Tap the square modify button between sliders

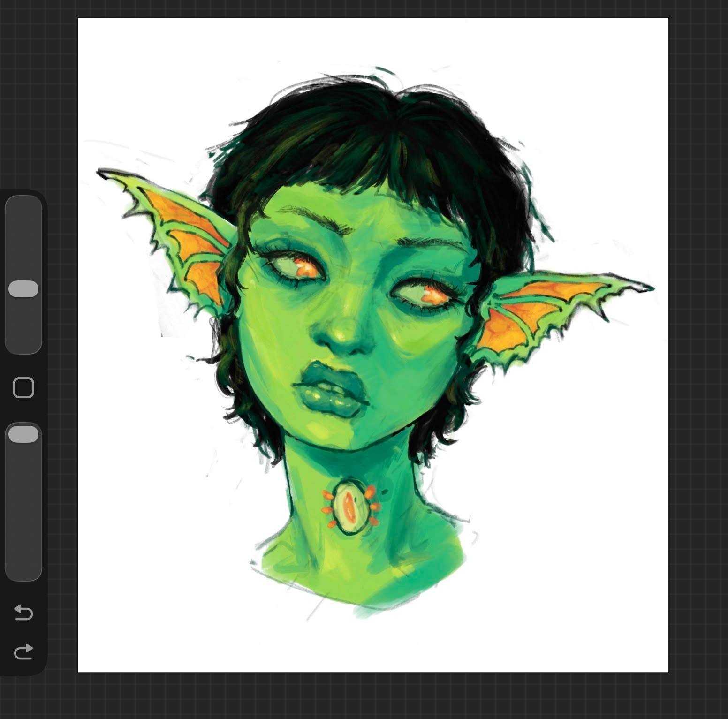coord(23,388)
